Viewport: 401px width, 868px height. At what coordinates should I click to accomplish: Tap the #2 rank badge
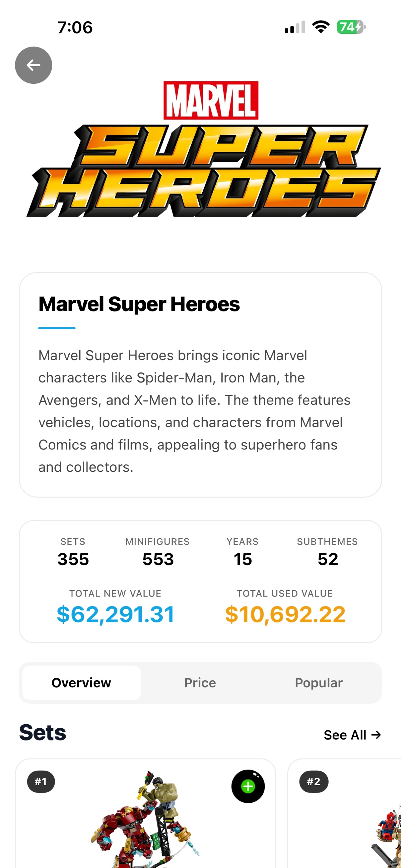coord(313,781)
